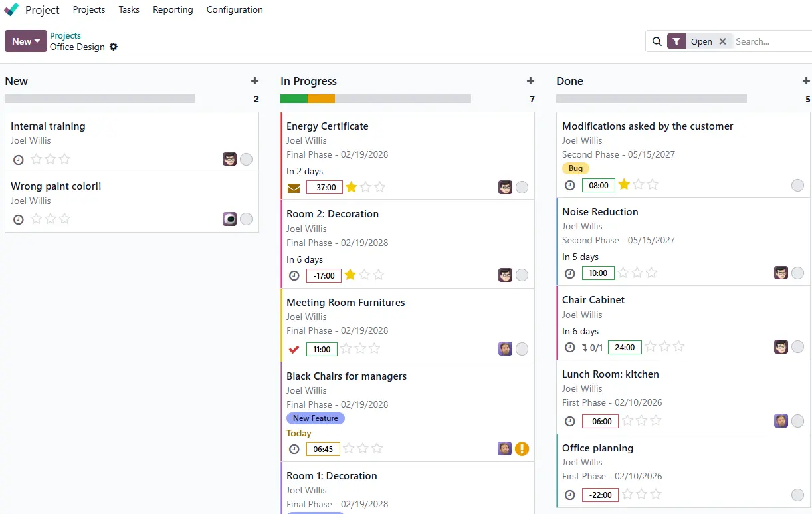Remove the Open filter tag
Screen dimensions: 812x514
click(x=722, y=41)
